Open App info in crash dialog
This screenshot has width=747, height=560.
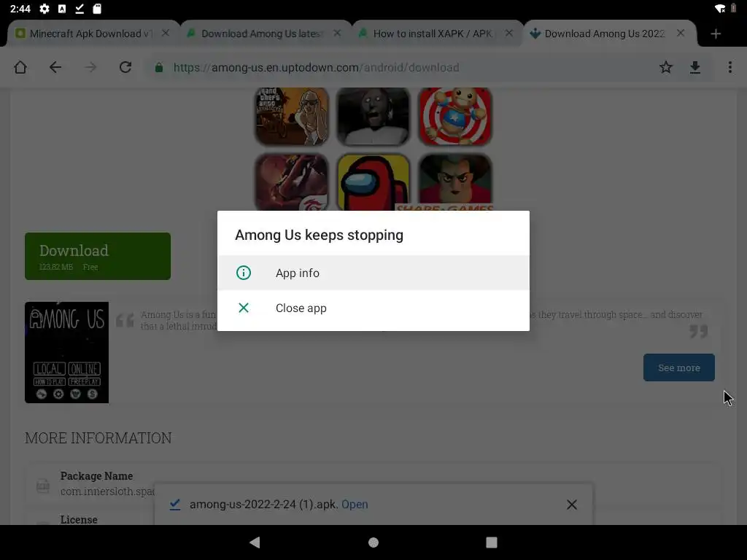click(373, 273)
